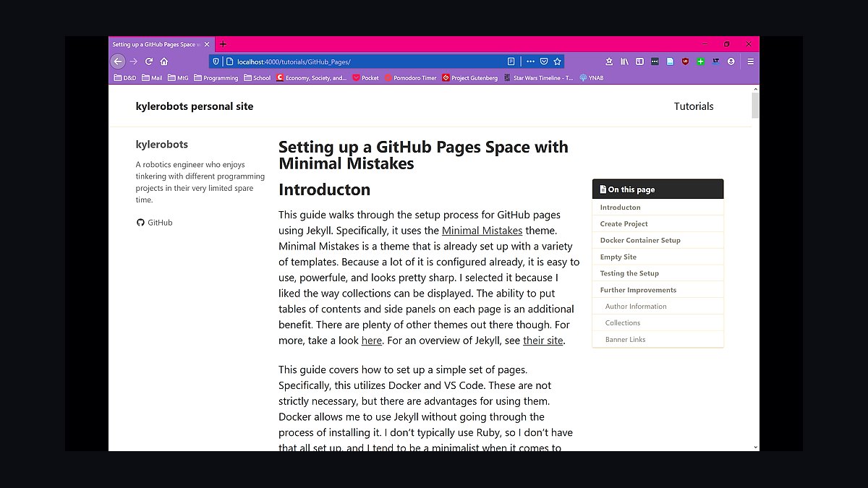868x488 pixels.
Task: Jump to Collections subsection
Action: point(658,323)
